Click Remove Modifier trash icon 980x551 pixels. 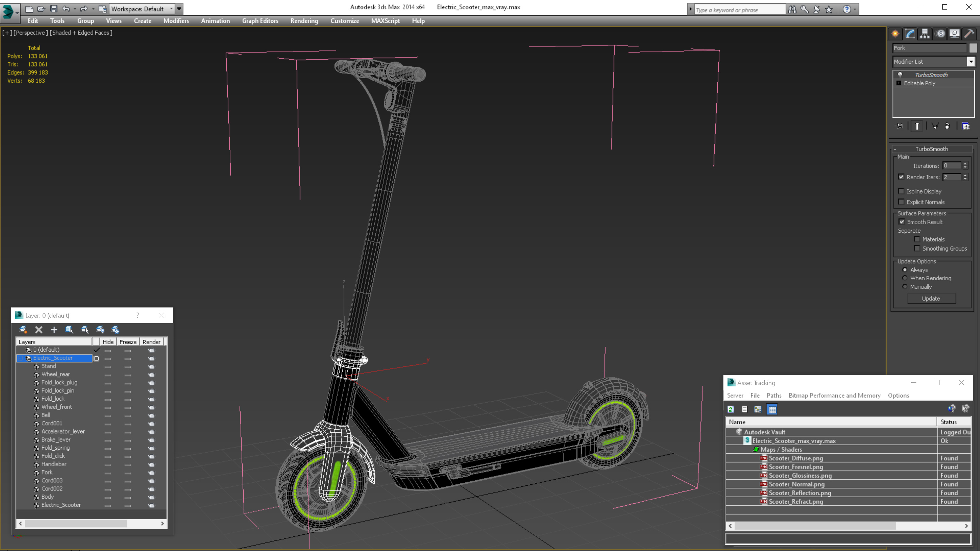coord(947,126)
